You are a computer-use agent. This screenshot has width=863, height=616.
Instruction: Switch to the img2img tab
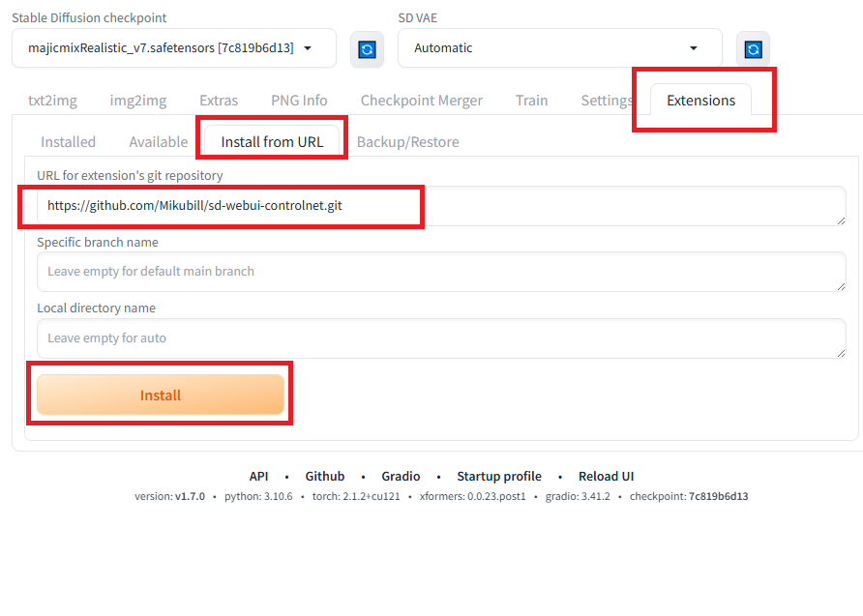click(138, 101)
